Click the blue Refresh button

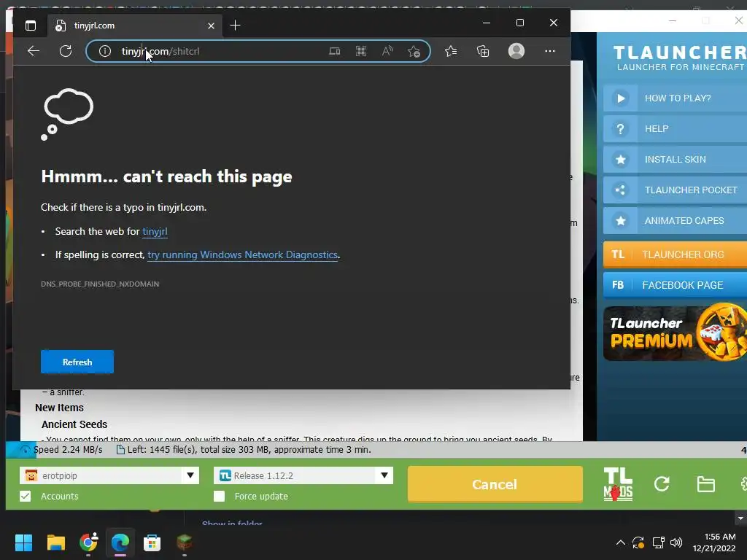[x=77, y=362]
